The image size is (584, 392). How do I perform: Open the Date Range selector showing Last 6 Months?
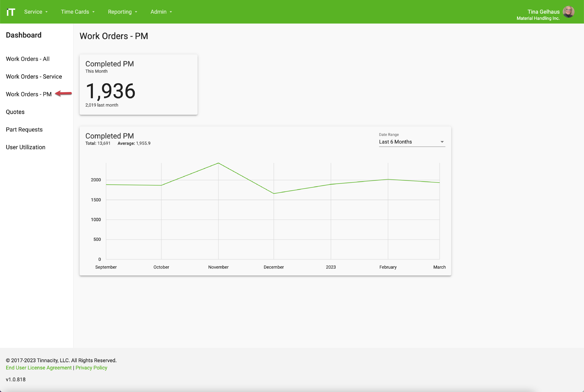[411, 142]
